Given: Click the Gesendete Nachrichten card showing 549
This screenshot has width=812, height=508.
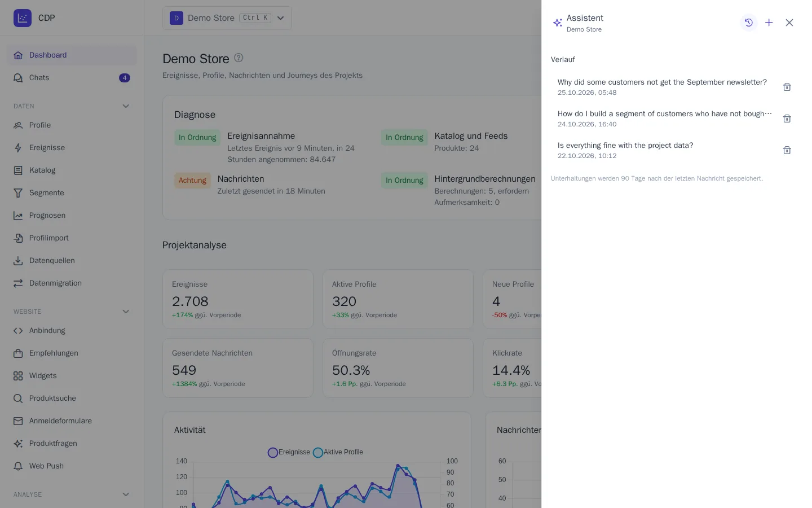Looking at the screenshot, I should coord(238,368).
